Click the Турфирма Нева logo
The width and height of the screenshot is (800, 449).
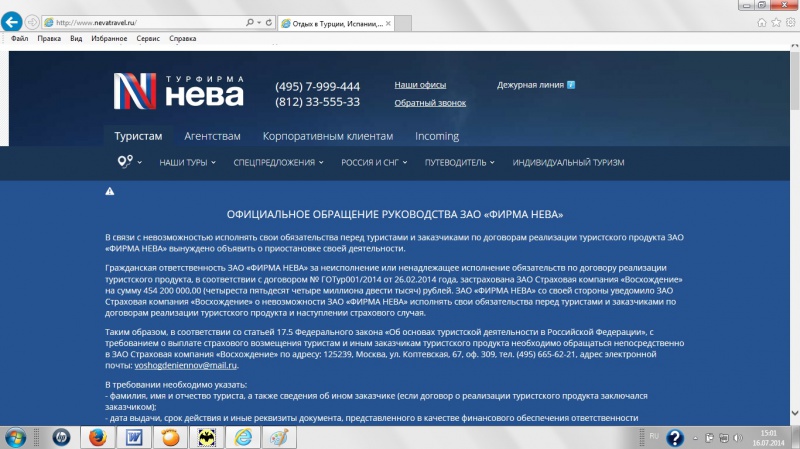[179, 91]
